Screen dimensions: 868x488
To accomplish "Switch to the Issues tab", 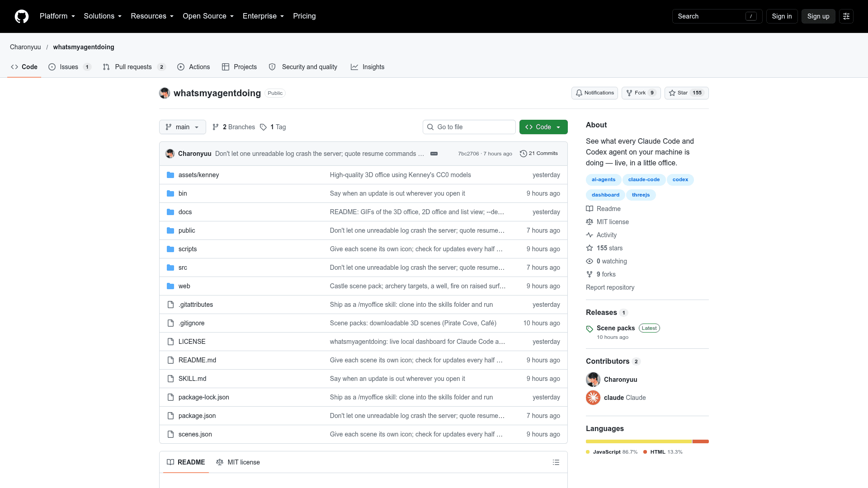I will [70, 67].
